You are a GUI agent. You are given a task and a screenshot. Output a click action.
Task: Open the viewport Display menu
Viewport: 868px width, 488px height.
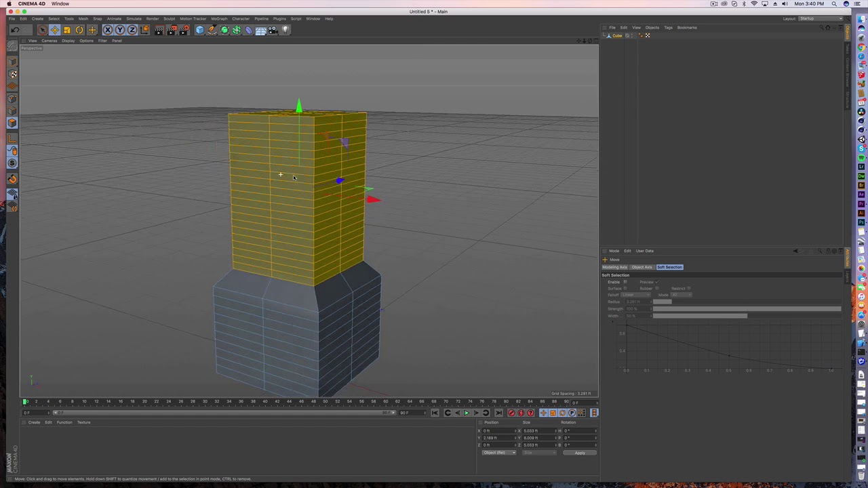coord(68,41)
